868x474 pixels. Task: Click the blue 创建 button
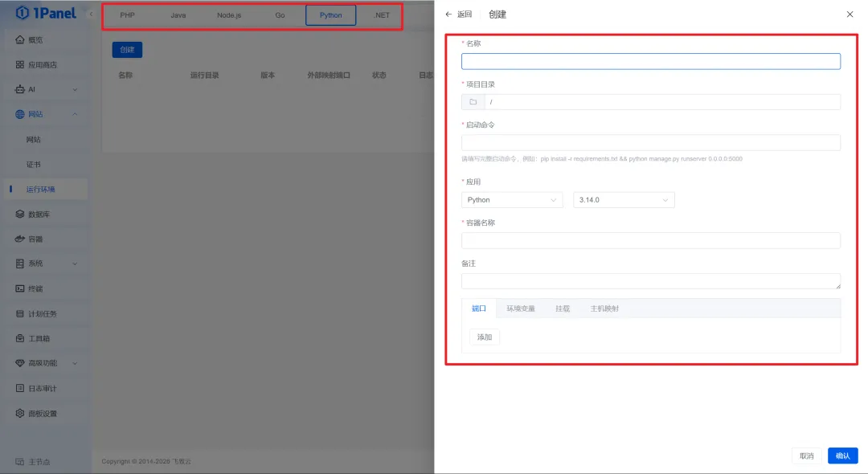pyautogui.click(x=127, y=50)
